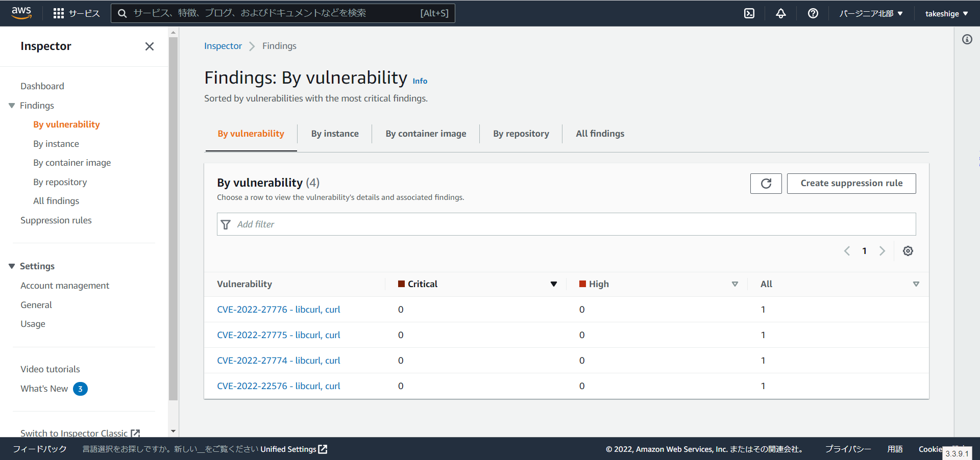
Task: Open the Usage settings page
Action: pos(33,324)
